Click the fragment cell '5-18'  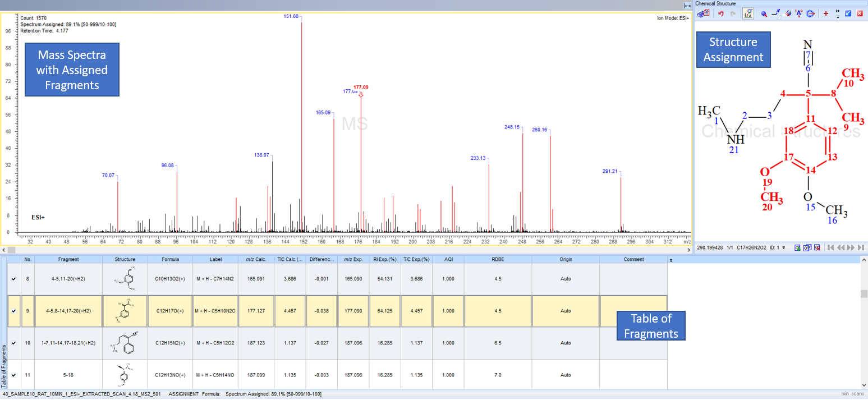pyautogui.click(x=68, y=375)
